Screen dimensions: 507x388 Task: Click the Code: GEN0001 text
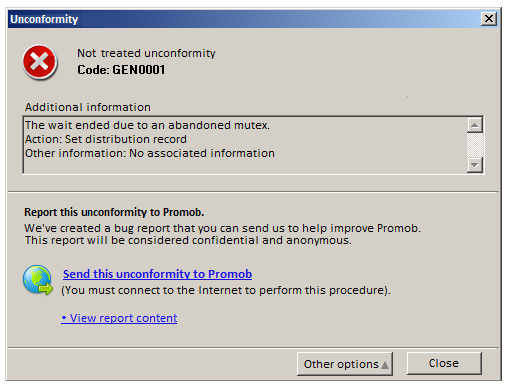121,70
